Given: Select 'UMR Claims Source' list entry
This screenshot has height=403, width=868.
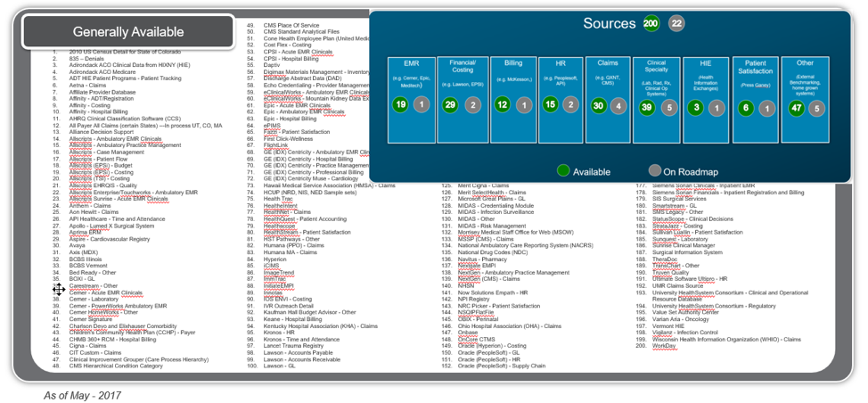Looking at the screenshot, I should pyautogui.click(x=677, y=285).
